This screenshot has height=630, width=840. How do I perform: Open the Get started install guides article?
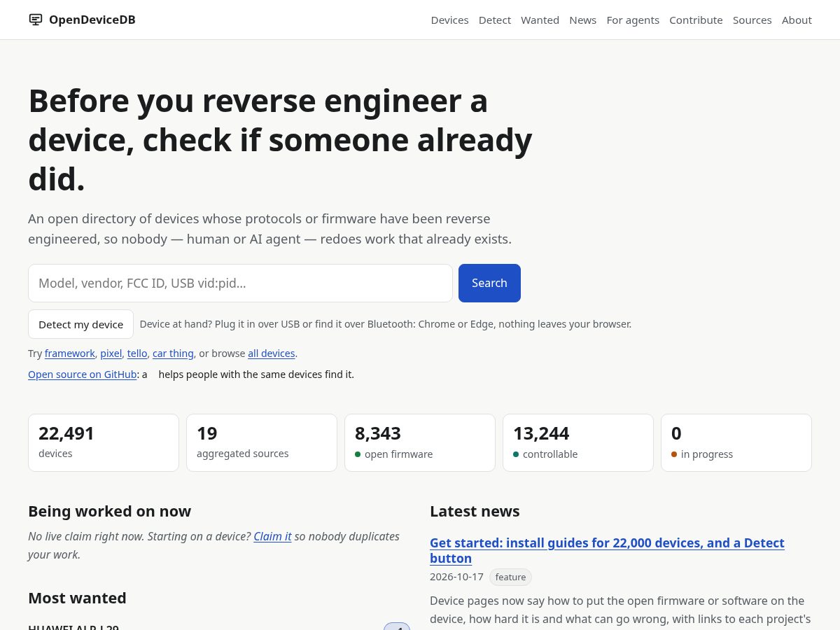pyautogui.click(x=607, y=550)
